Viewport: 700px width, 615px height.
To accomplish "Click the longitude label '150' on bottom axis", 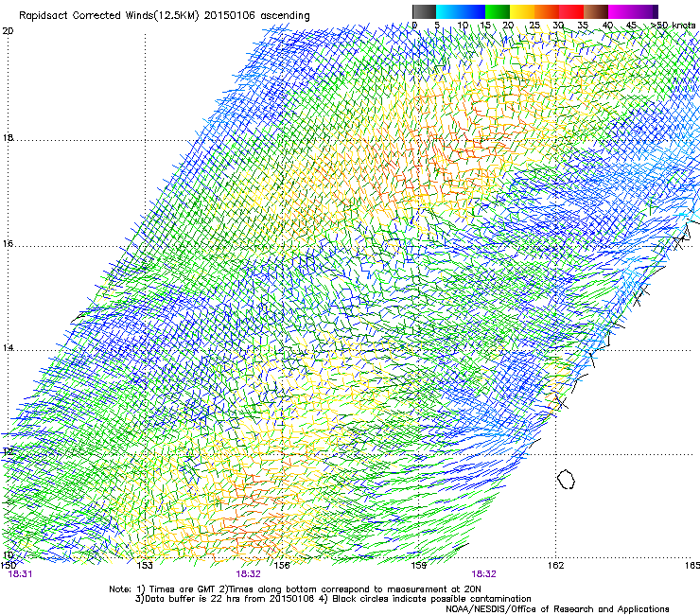I will [8, 566].
